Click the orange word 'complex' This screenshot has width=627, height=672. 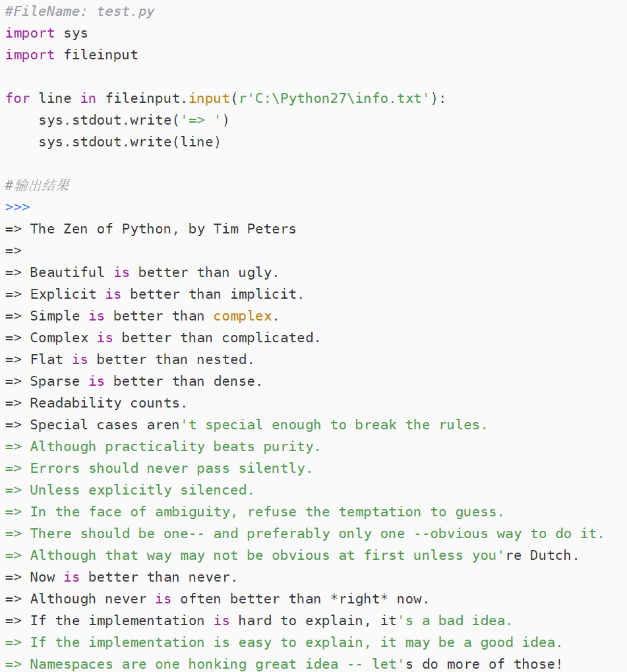242,316
